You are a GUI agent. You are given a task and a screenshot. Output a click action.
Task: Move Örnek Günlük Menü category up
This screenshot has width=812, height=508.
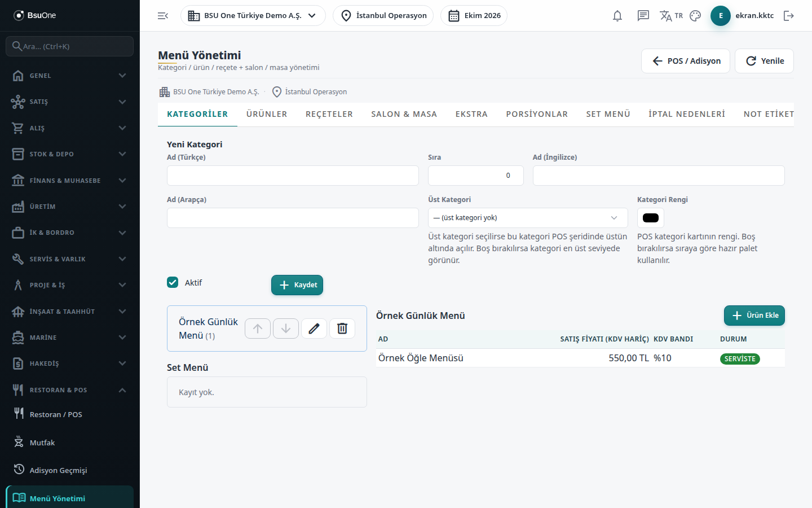[258, 329]
